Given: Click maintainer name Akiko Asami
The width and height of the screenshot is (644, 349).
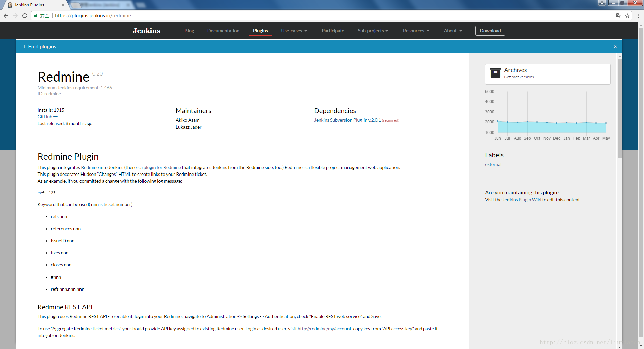Looking at the screenshot, I should (188, 120).
